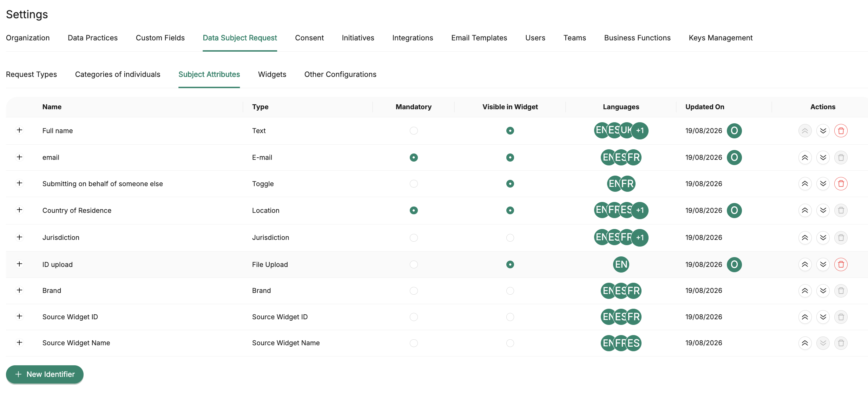The width and height of the screenshot is (868, 399).
Task: Open the Integrations tab
Action: pyautogui.click(x=413, y=38)
